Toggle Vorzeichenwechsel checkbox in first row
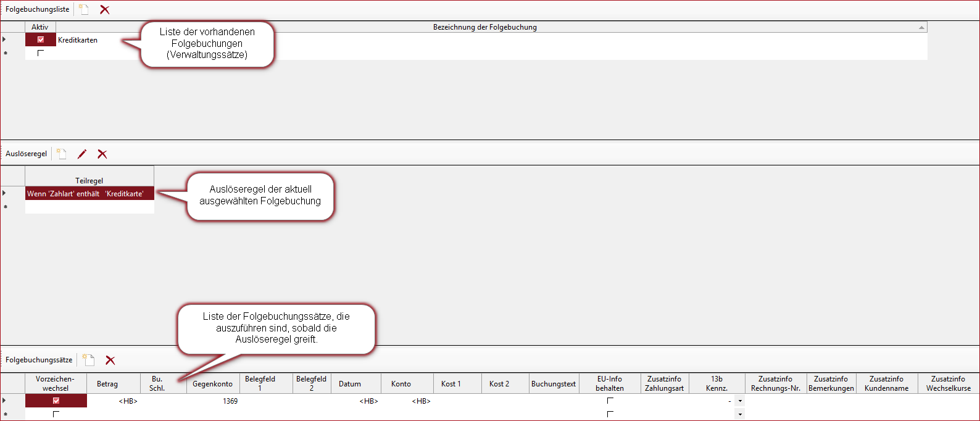The image size is (980, 421). click(56, 401)
